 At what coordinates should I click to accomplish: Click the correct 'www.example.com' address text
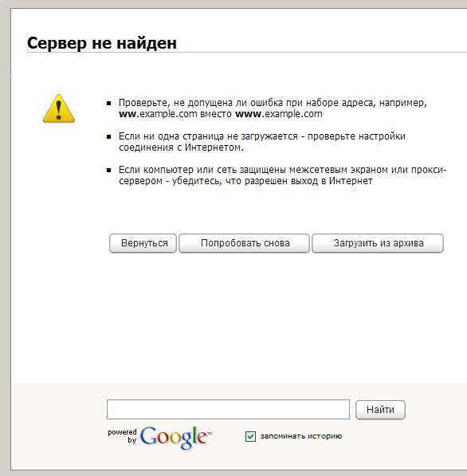tap(279, 114)
